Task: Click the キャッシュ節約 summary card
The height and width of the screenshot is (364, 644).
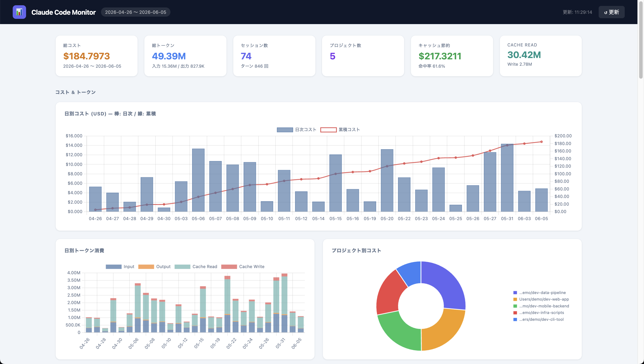Action: click(x=452, y=56)
